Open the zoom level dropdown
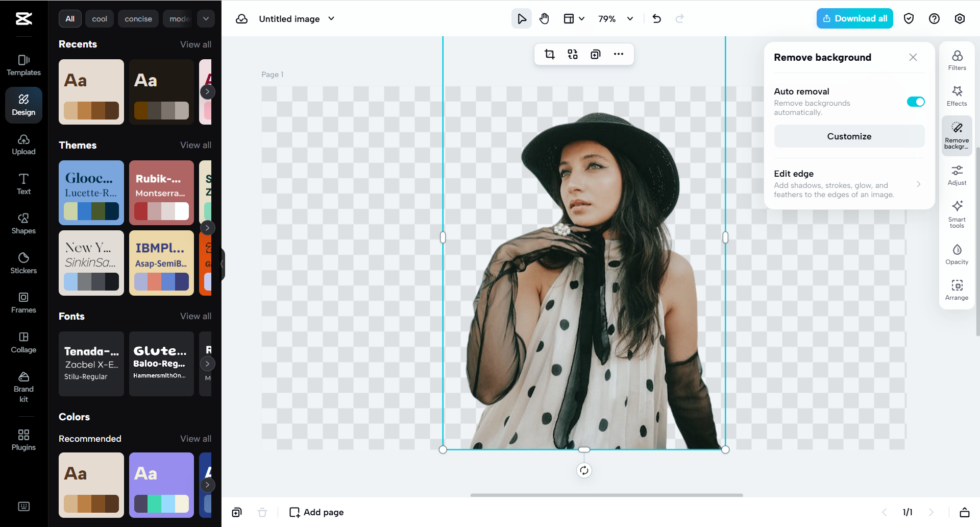980x527 pixels. (x=616, y=18)
